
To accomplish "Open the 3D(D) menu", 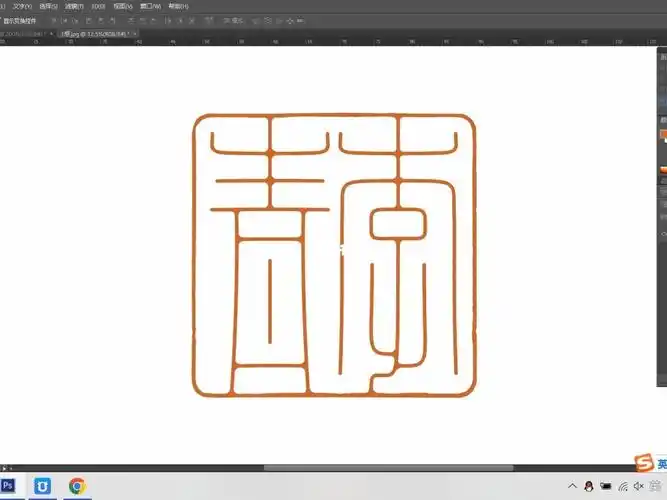I will (x=98, y=6).
